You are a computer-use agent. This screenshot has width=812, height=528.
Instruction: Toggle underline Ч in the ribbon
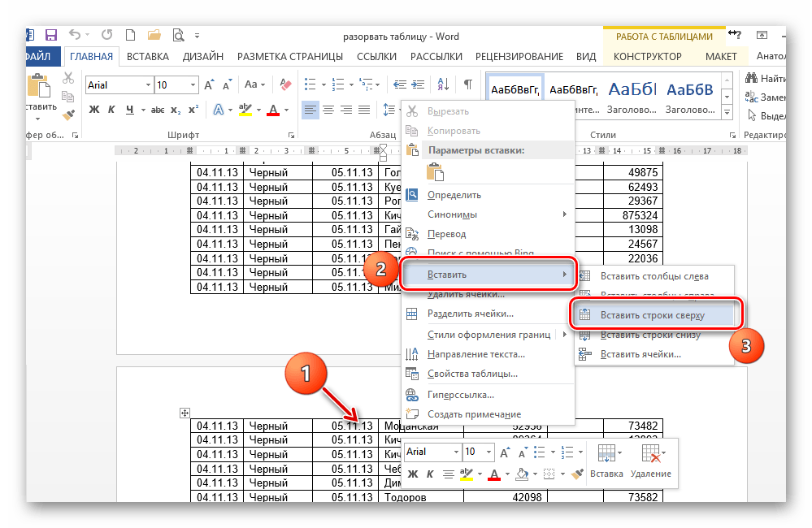(x=129, y=110)
